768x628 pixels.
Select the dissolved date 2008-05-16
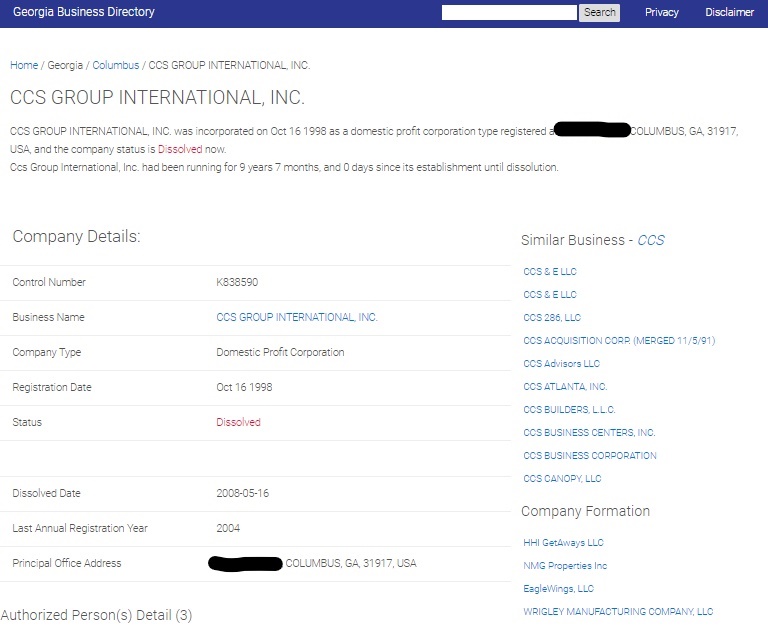click(x=242, y=493)
